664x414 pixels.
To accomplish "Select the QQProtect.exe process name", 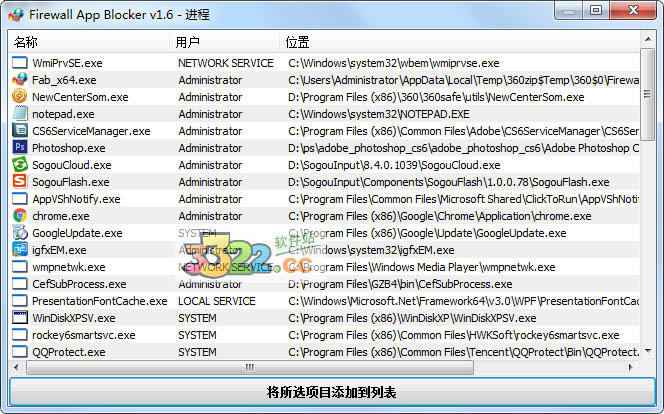I will coord(69,352).
